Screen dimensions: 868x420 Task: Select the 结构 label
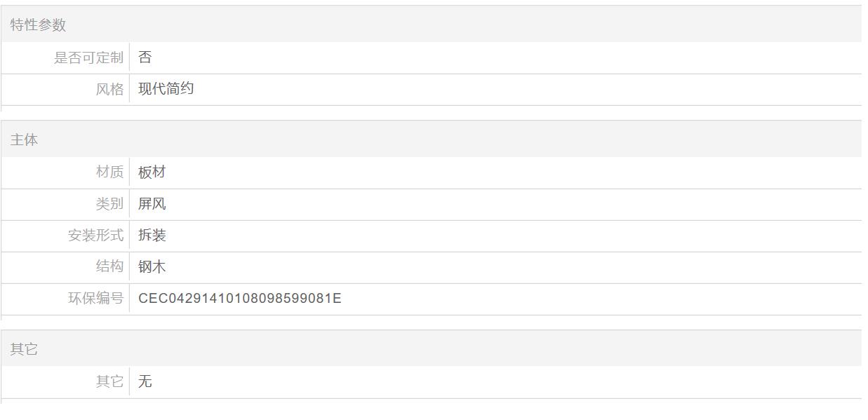pos(109,266)
